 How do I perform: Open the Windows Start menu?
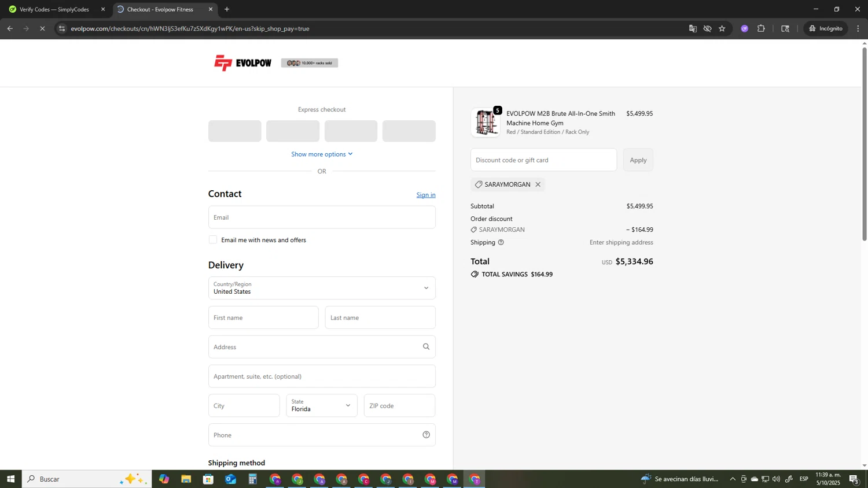[10, 479]
